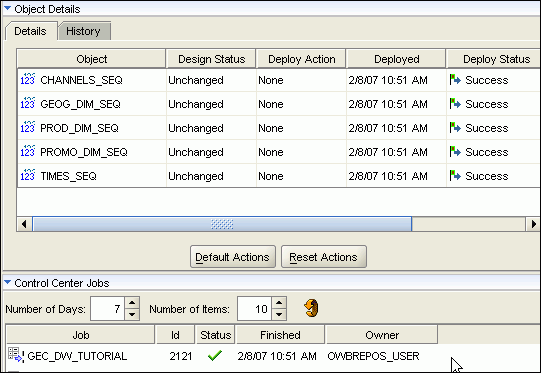Viewport: 541px width, 373px height.
Task: Click the Deploy Action column header
Action: point(301,59)
